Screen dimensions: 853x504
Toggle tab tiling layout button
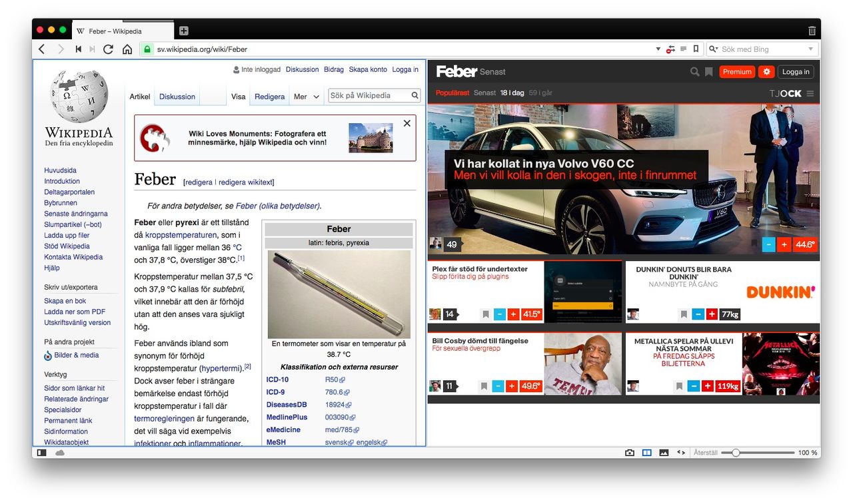coord(646,453)
